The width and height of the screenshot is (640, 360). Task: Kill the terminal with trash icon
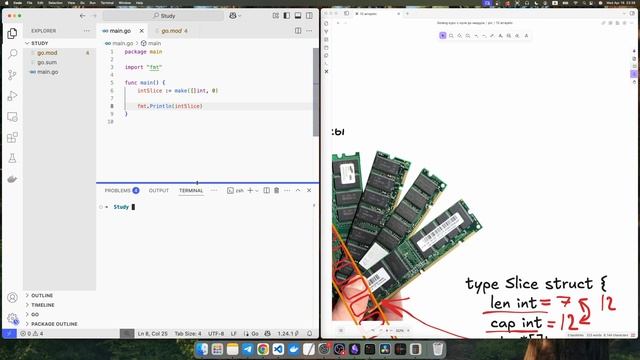277,191
